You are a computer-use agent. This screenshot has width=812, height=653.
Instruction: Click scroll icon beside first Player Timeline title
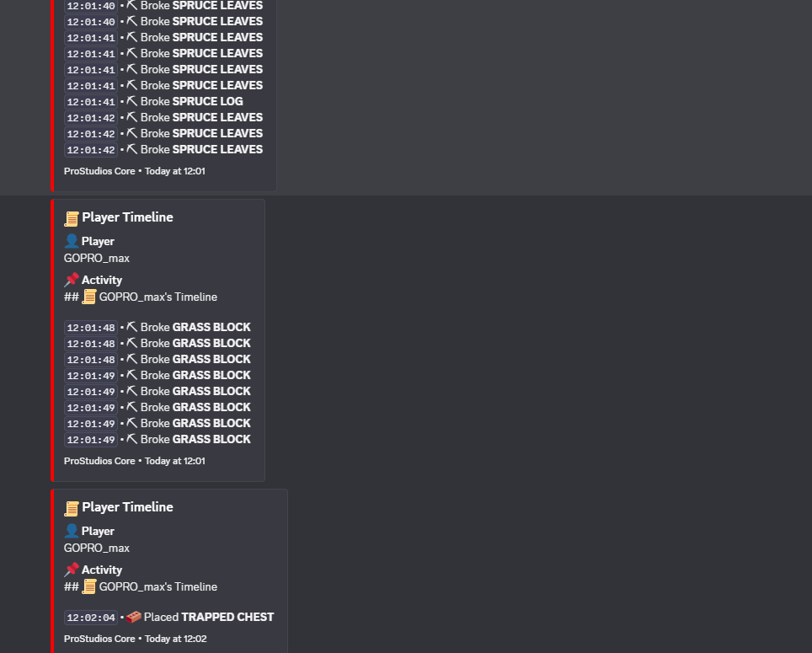tap(72, 218)
